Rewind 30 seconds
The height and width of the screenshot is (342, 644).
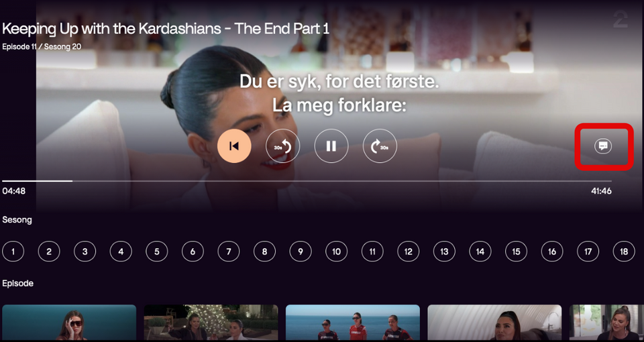pos(282,146)
